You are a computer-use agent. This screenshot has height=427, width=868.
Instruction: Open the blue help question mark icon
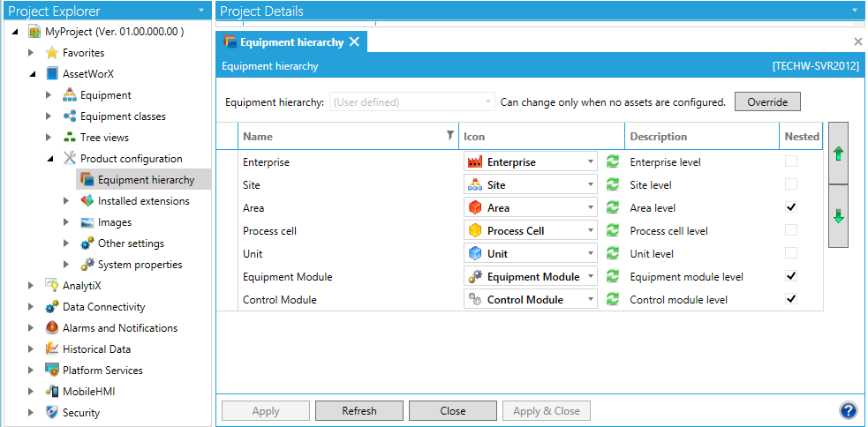[x=849, y=410]
